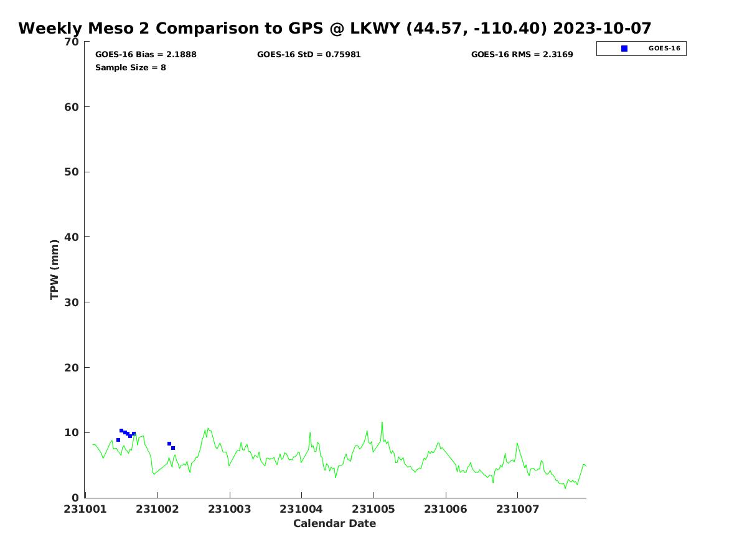747x560 pixels.
Task: Click the TPW (mm) y-axis label
Action: tap(55, 269)
